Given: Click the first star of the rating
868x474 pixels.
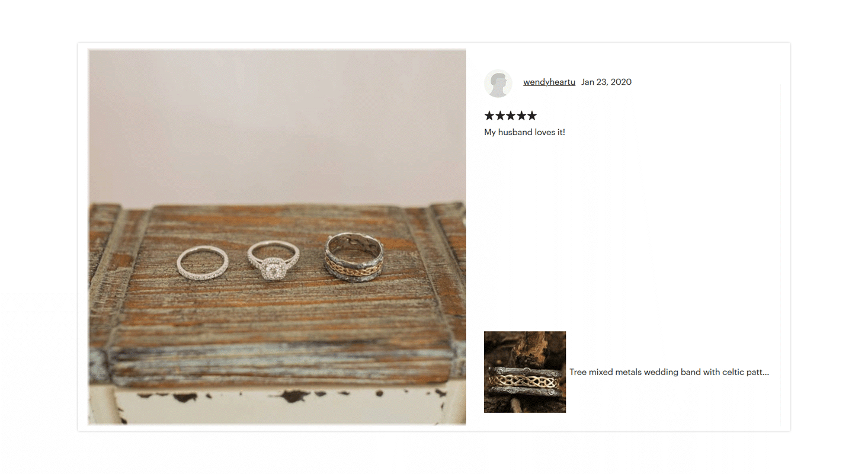Looking at the screenshot, I should [489, 116].
